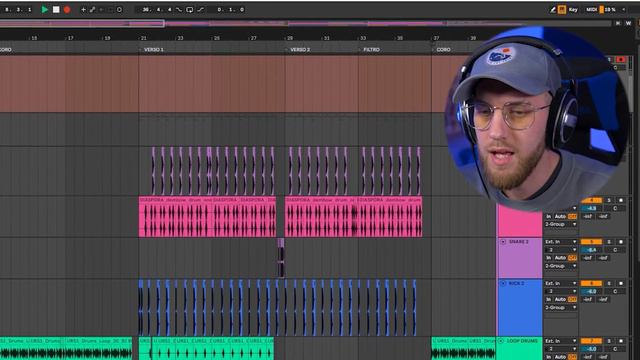Open KICK 2 Ext. In input dropdown
The height and width of the screenshot is (360, 640).
pos(561,283)
